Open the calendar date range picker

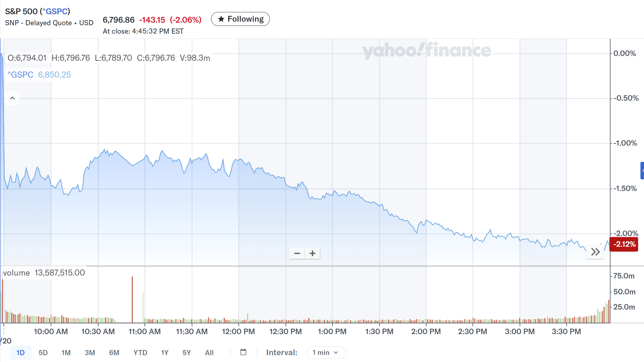[243, 352]
